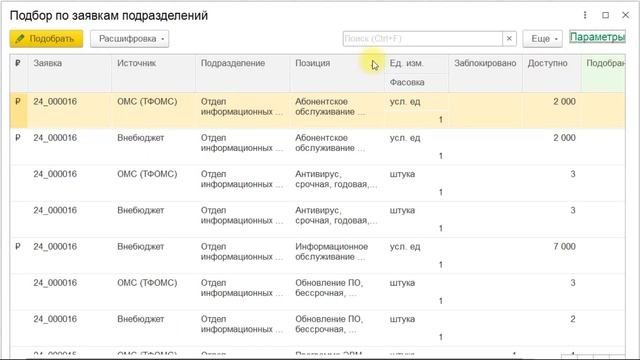Click 2 000 in Внебюджет Абонентское row

click(564, 138)
